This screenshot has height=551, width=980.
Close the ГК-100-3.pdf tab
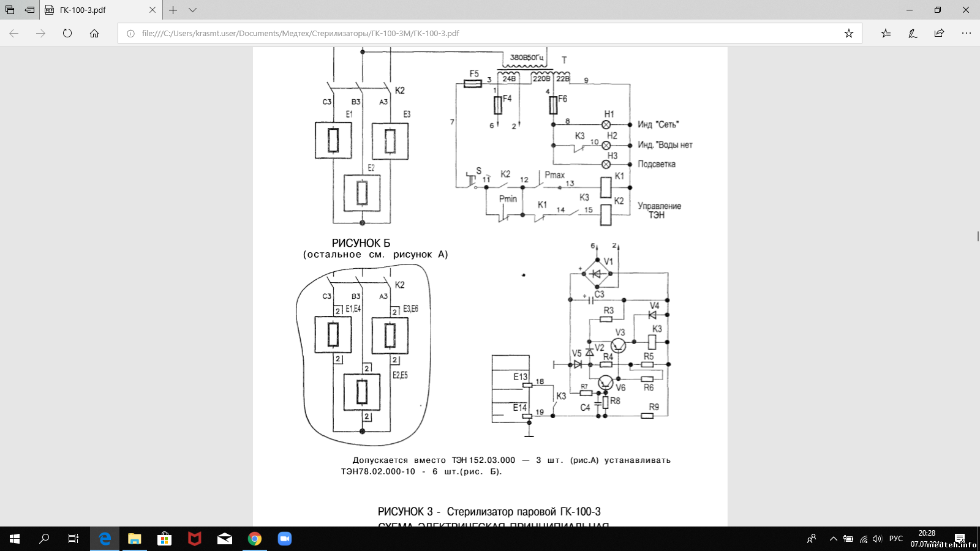point(153,10)
